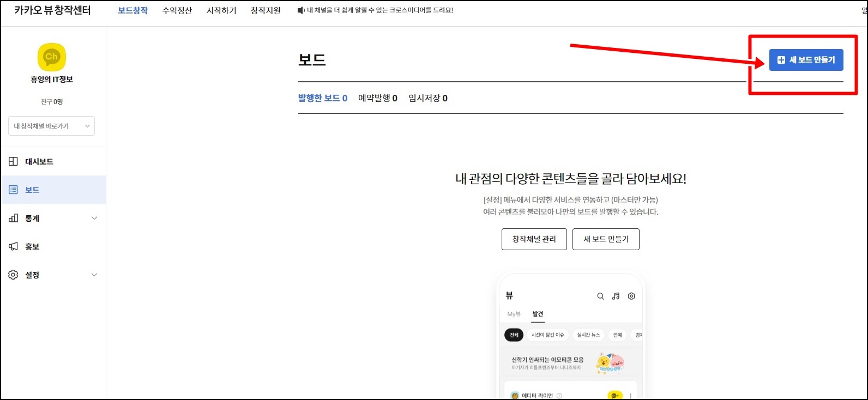This screenshot has width=868, height=400.
Task: Open the 창작지원 top menu
Action: coord(266,10)
